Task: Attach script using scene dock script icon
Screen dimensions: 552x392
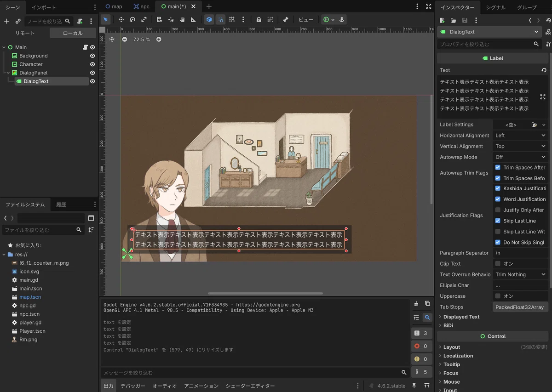Action: click(80, 21)
